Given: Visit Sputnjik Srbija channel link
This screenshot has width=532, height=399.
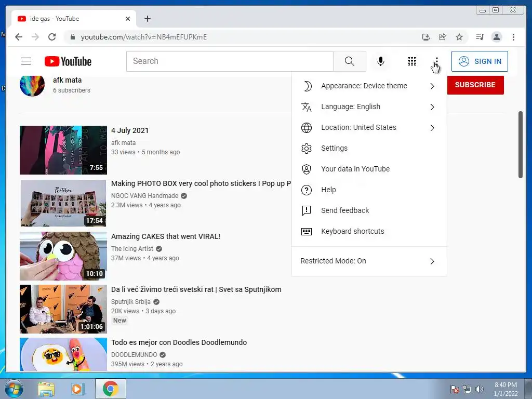Looking at the screenshot, I should [x=131, y=302].
